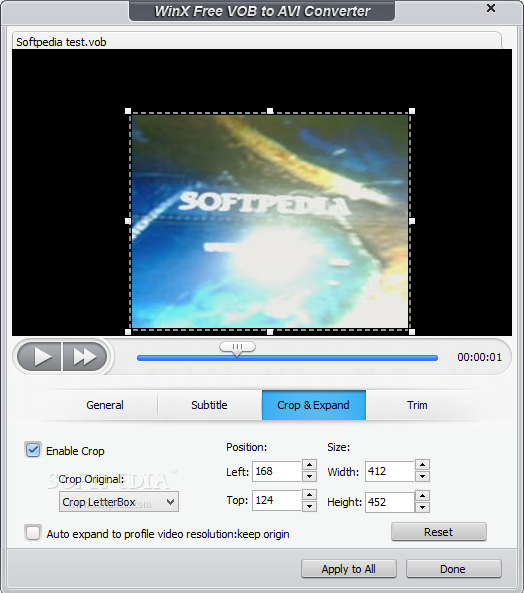Uncheck the Enable Crop checkbox
Viewport: 524px width, 593px height.
(x=33, y=450)
